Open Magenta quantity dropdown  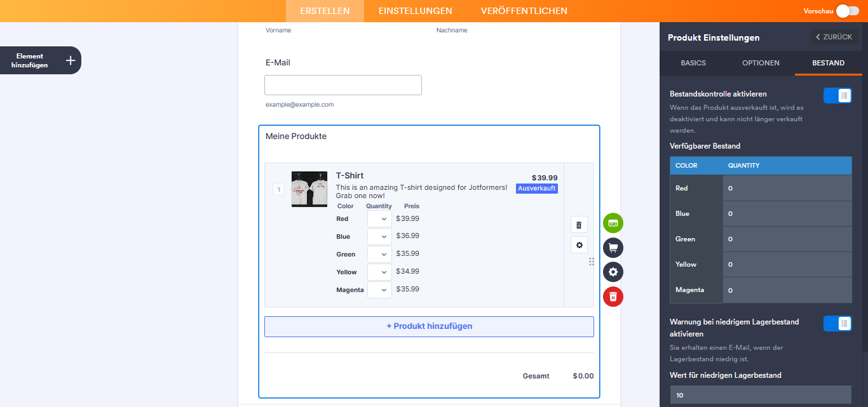[380, 290]
